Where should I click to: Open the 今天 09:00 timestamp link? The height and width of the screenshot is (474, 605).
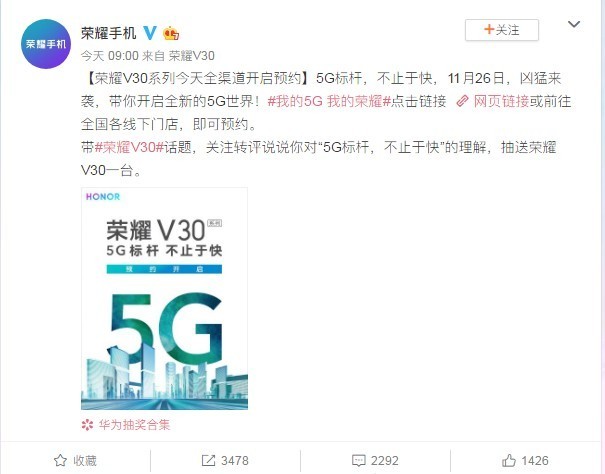[110, 56]
